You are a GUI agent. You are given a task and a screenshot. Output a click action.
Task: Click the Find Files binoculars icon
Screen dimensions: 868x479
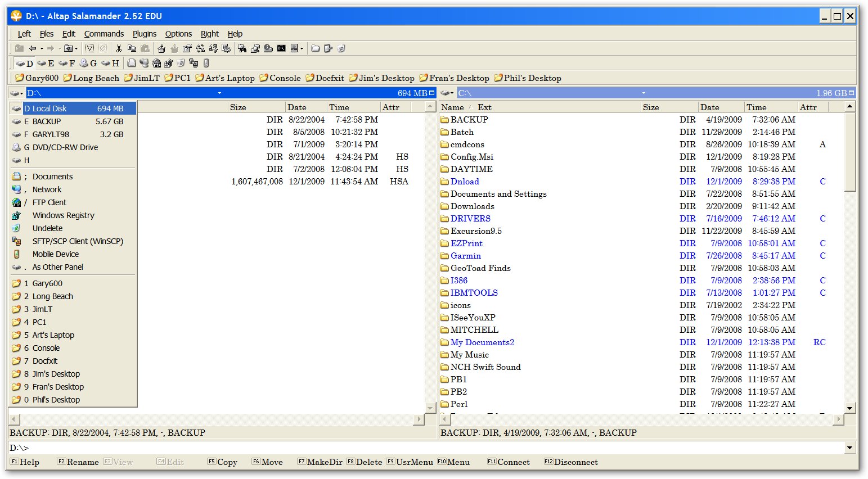[242, 48]
